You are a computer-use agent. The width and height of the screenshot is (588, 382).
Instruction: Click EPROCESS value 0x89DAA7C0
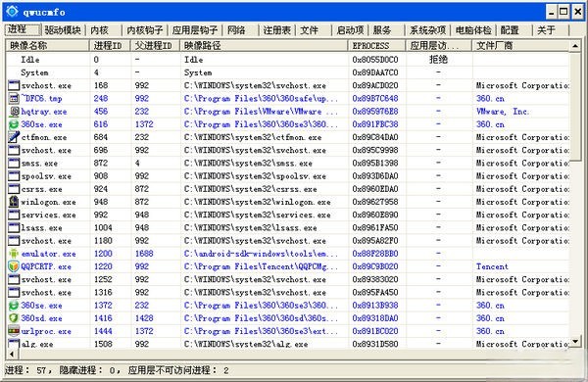[375, 72]
